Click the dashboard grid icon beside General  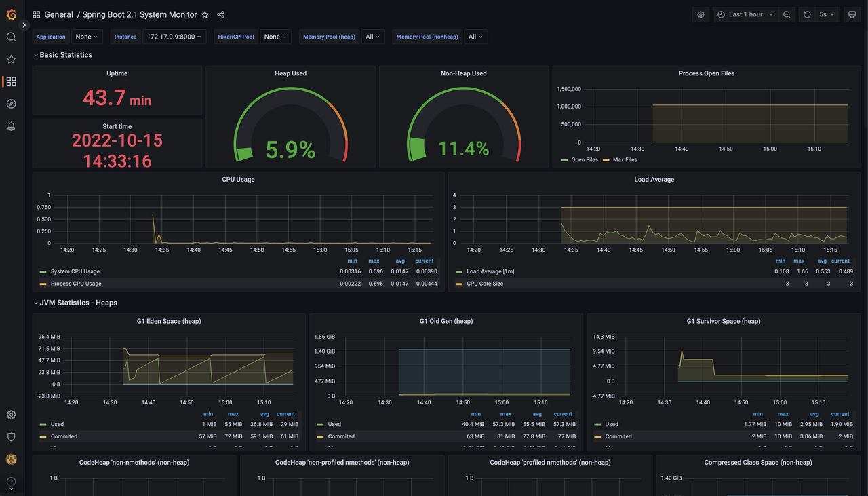click(36, 14)
